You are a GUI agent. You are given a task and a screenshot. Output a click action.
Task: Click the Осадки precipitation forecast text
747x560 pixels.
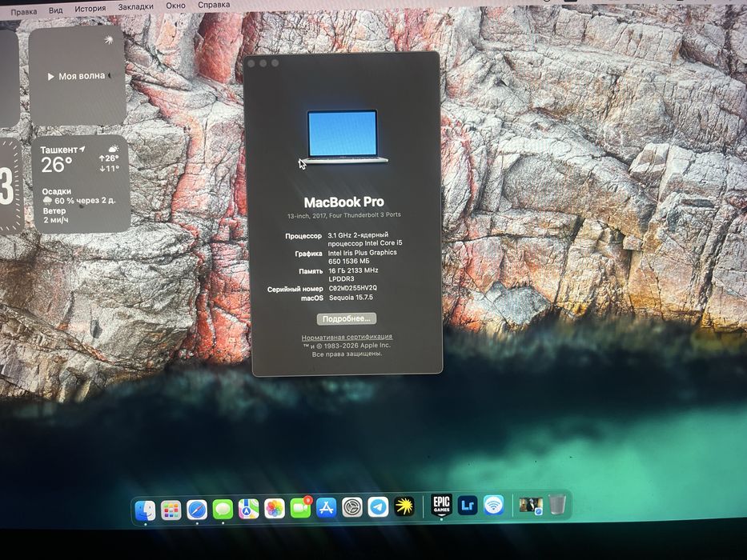(78, 196)
